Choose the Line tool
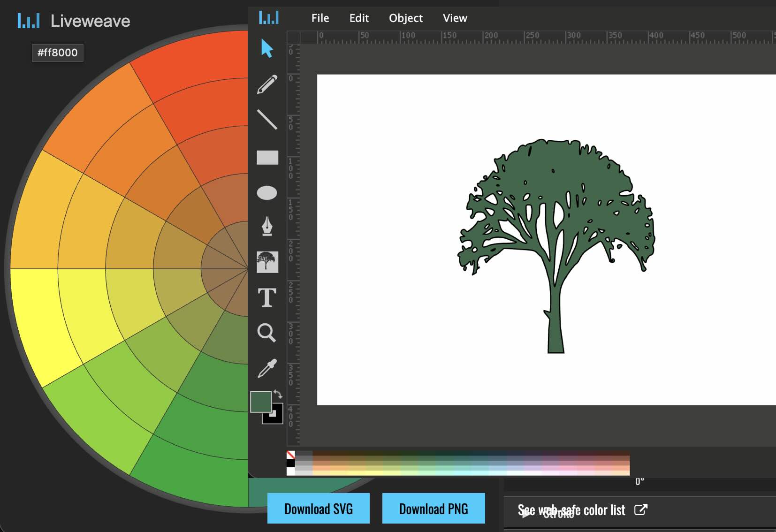This screenshot has width=776, height=532. [x=267, y=120]
